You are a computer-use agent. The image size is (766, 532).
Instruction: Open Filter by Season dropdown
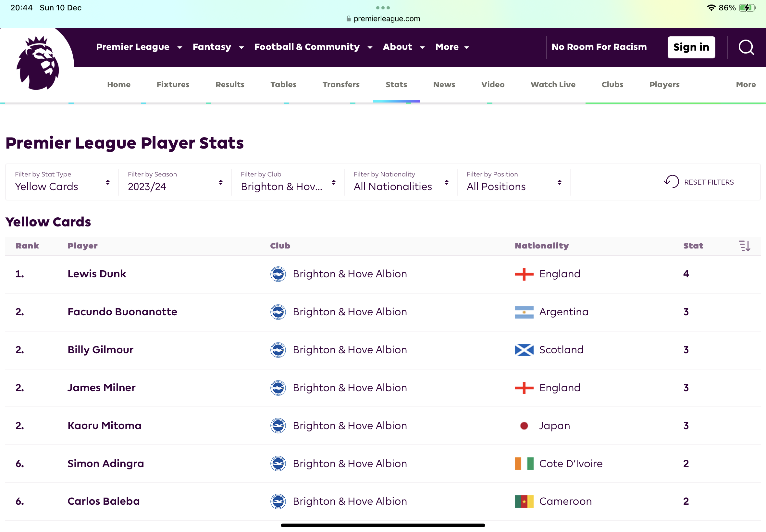[175, 182]
